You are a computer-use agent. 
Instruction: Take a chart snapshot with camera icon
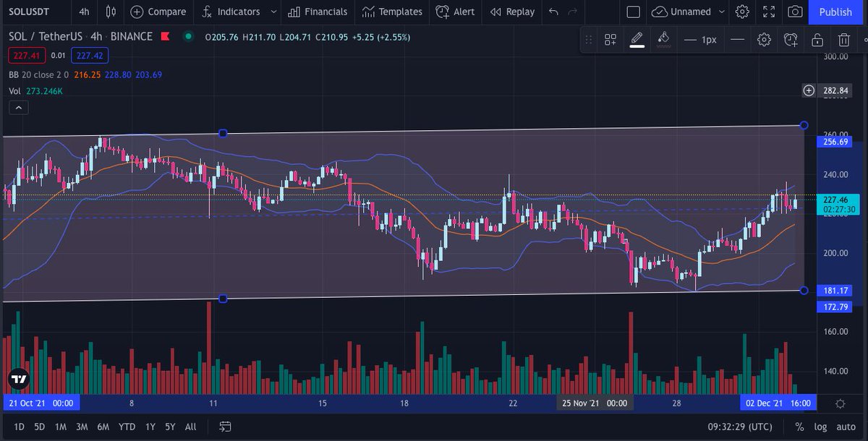(795, 12)
